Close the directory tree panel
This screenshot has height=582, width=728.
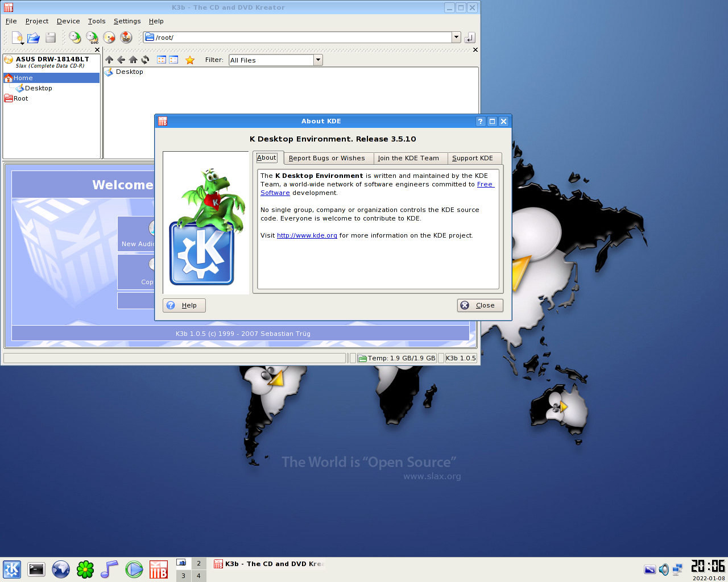click(x=97, y=50)
